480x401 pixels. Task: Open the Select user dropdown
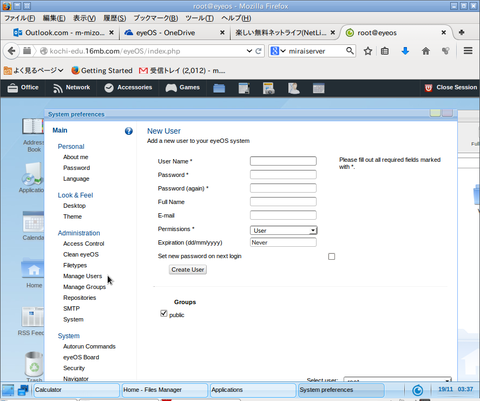[x=397, y=380]
